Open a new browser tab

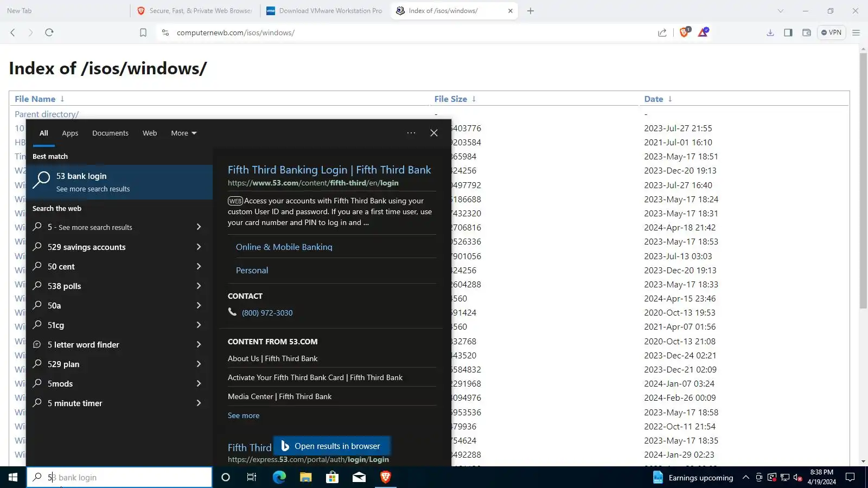pyautogui.click(x=531, y=11)
